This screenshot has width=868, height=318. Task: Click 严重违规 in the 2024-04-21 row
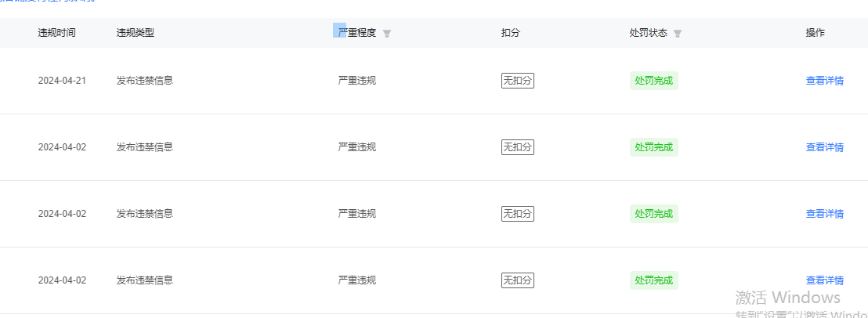[357, 81]
